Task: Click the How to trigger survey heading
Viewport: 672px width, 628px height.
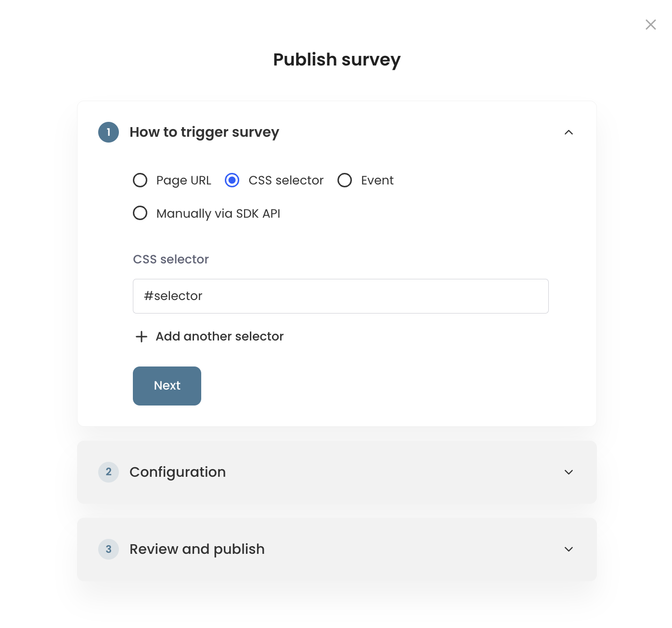Action: 204,132
